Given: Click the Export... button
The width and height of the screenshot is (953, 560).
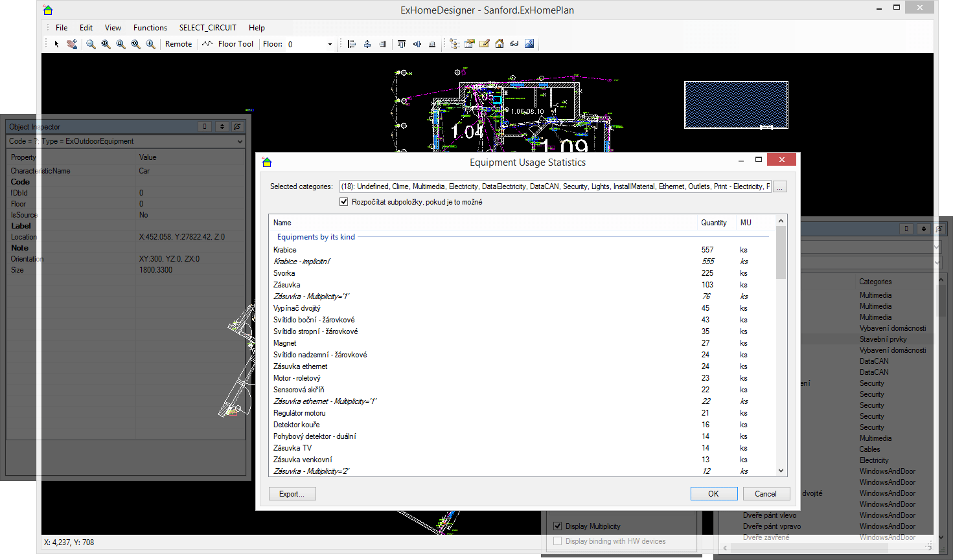Looking at the screenshot, I should (x=292, y=494).
